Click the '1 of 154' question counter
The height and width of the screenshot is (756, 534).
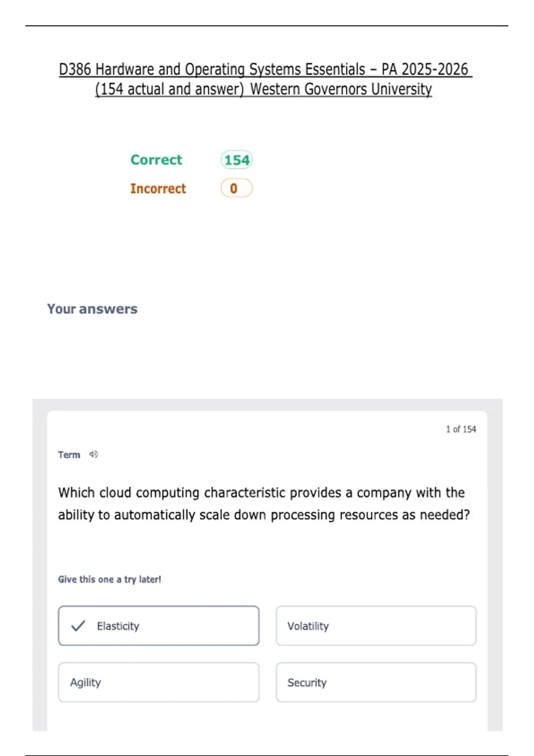click(461, 429)
